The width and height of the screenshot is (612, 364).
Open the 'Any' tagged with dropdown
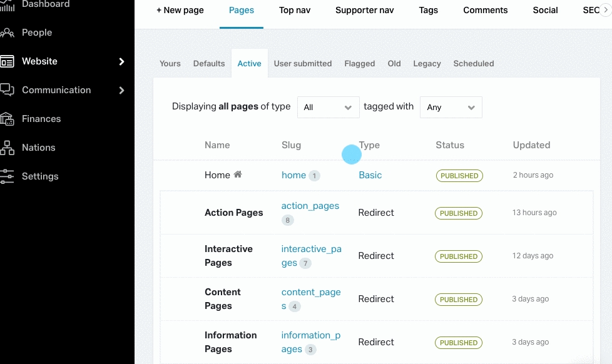pyautogui.click(x=451, y=107)
